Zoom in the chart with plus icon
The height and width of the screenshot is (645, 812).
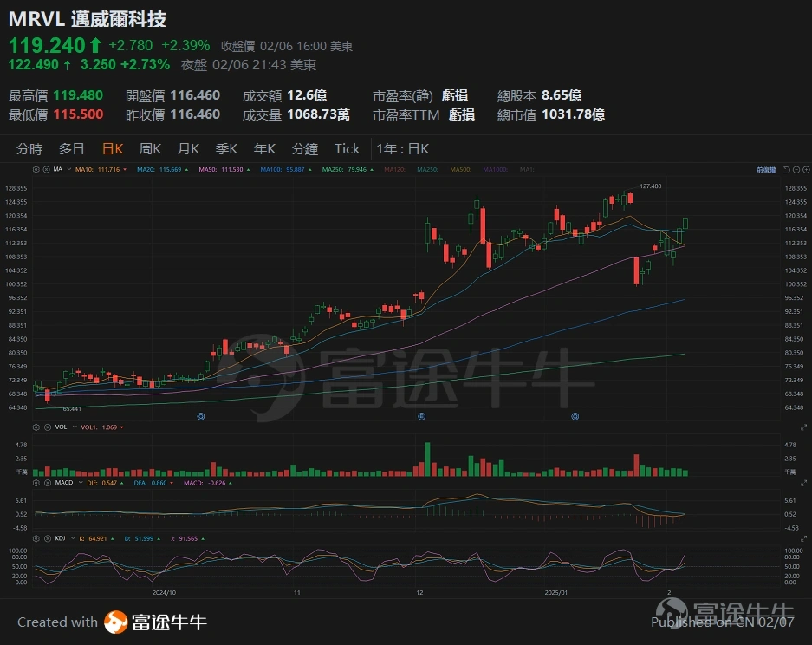[806, 170]
